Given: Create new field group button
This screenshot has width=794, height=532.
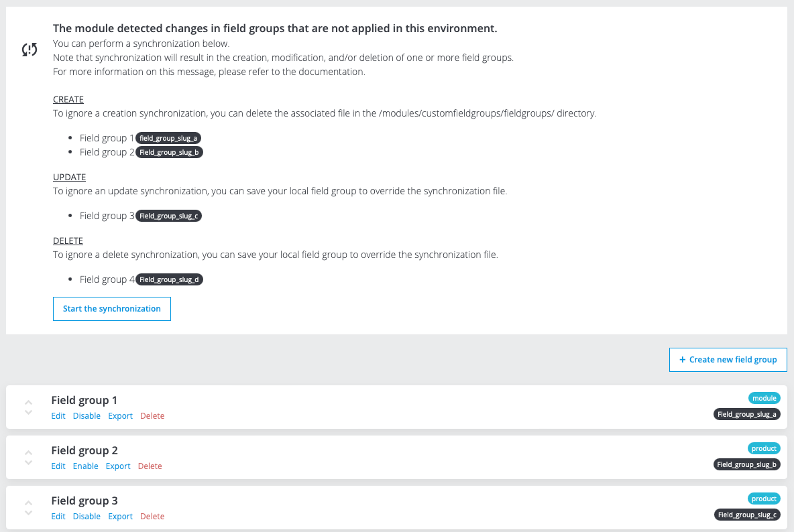Looking at the screenshot, I should click(x=728, y=360).
